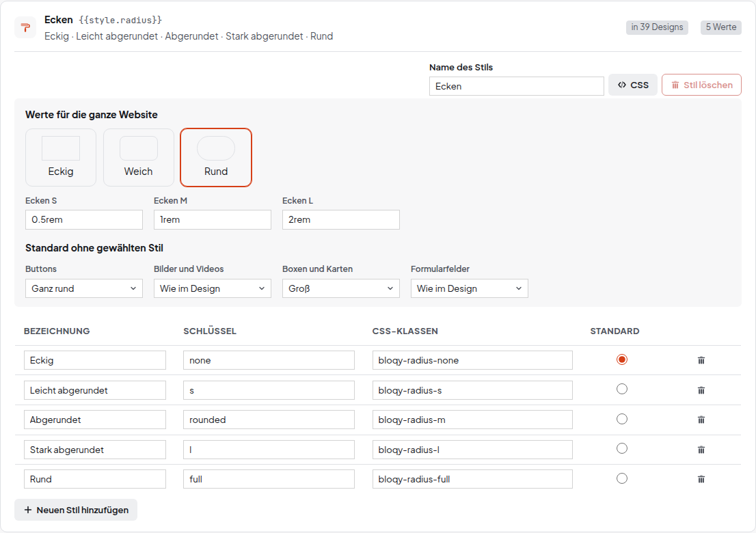Expand the Bilder und Videos dropdown

(x=212, y=288)
